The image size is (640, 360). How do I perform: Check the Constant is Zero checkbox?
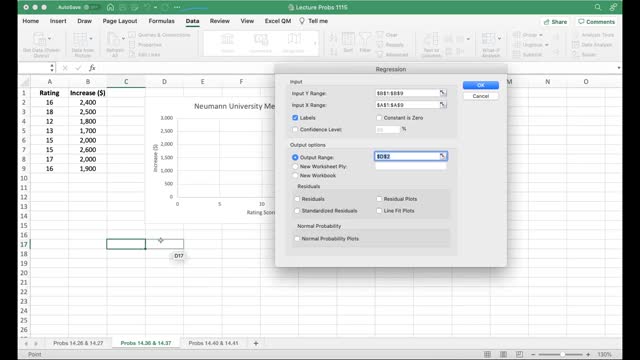point(379,118)
